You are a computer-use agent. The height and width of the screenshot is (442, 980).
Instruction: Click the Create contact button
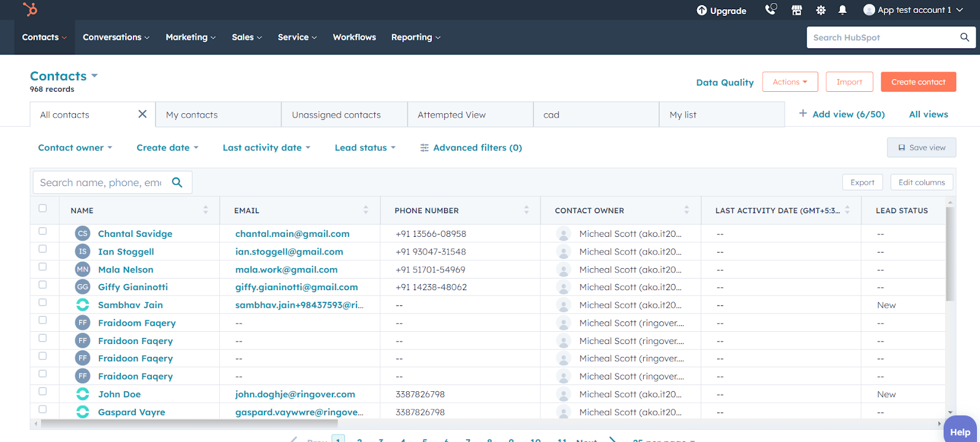(918, 82)
